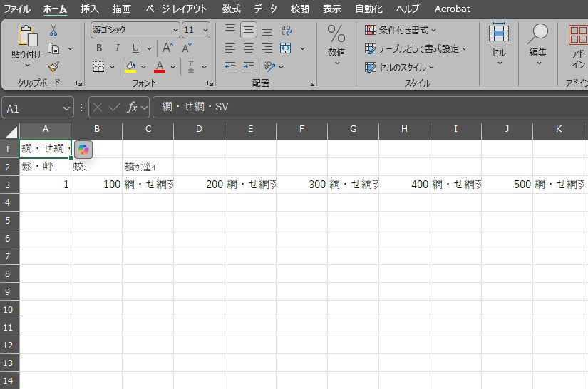
Task: Open the File (ファイル) tab
Action: [17, 9]
